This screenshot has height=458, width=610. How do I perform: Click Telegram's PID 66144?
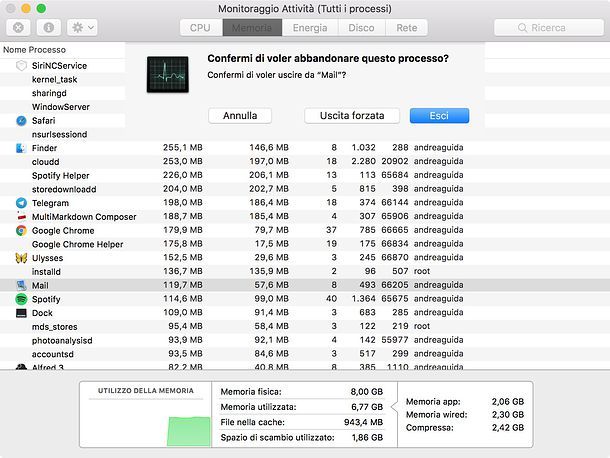coord(395,202)
